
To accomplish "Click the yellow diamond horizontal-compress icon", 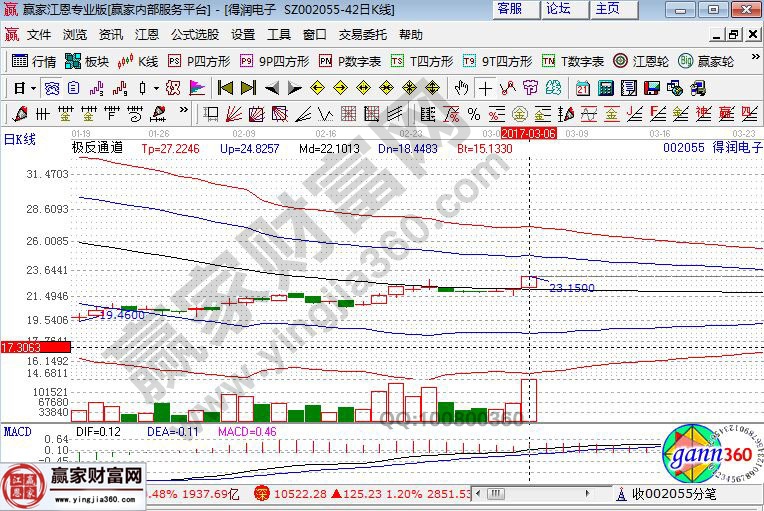I will coord(386,88).
